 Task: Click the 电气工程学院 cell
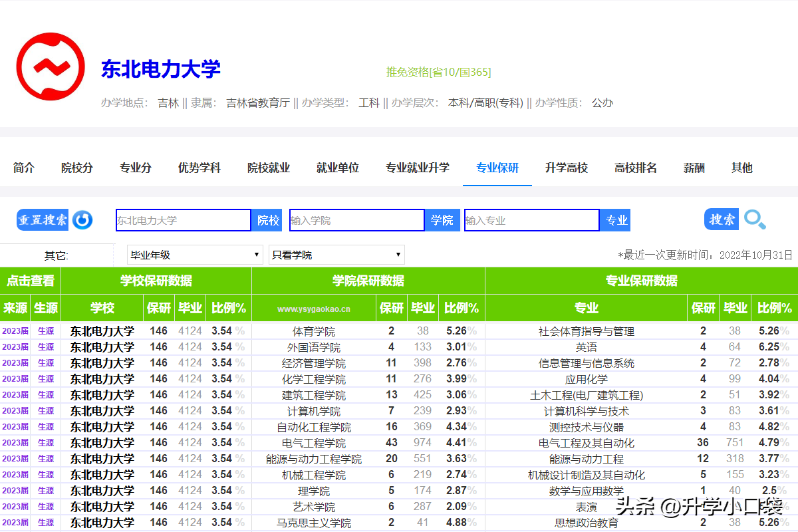coord(314,443)
